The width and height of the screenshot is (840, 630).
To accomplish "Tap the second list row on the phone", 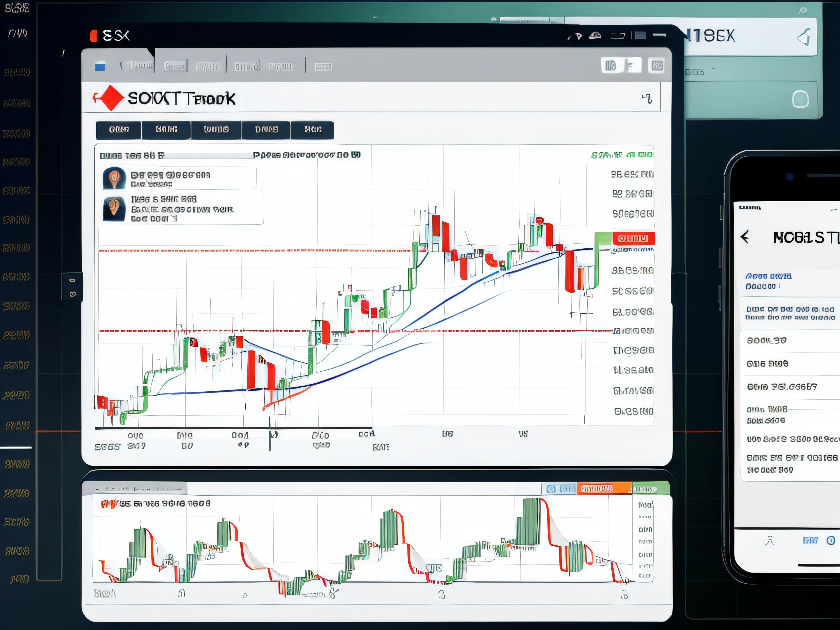I will pyautogui.click(x=790, y=364).
